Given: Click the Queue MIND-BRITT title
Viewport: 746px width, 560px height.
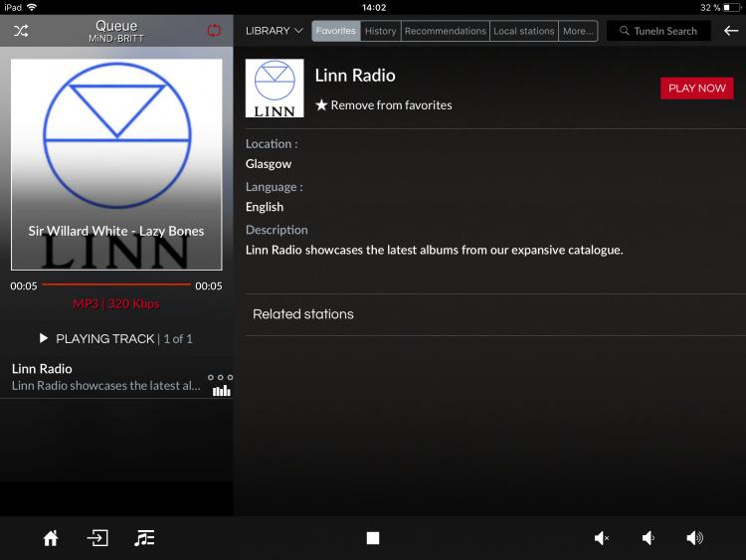Looking at the screenshot, I should tap(116, 31).
